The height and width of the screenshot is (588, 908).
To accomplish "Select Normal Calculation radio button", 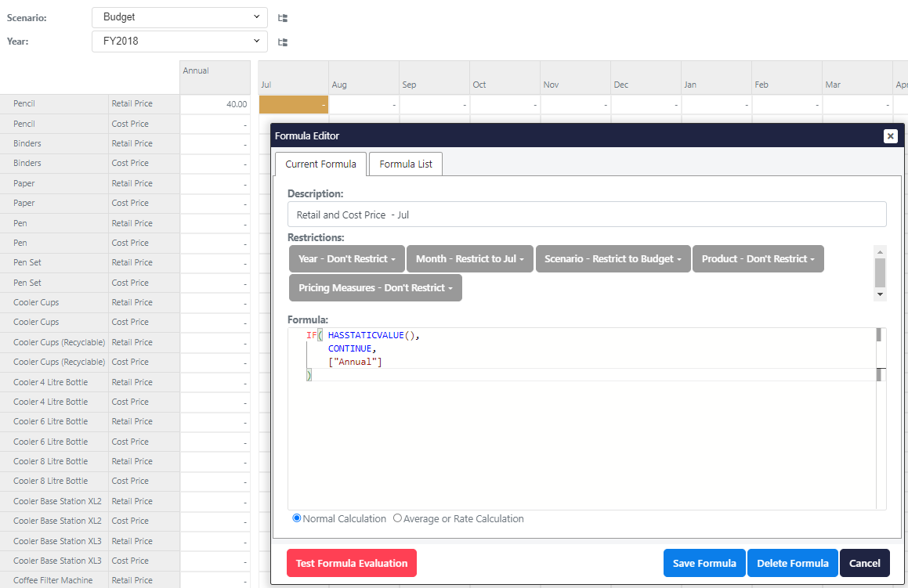I will click(297, 518).
